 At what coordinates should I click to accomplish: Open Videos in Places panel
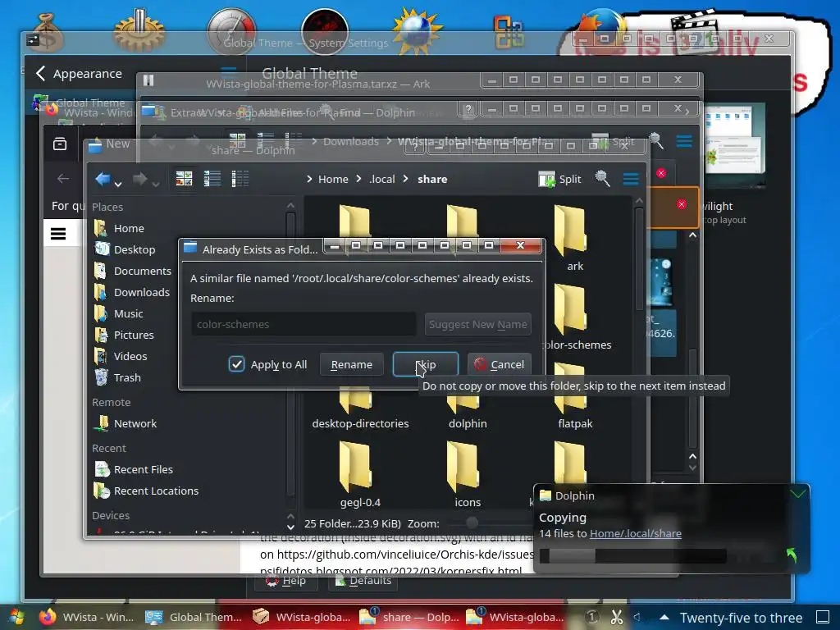(130, 356)
